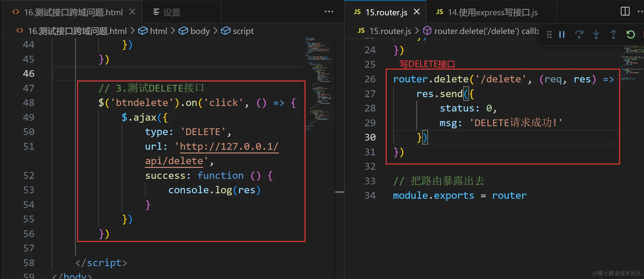Click line number 34 in router.js editor
This screenshot has width=644, height=279.
(x=370, y=195)
